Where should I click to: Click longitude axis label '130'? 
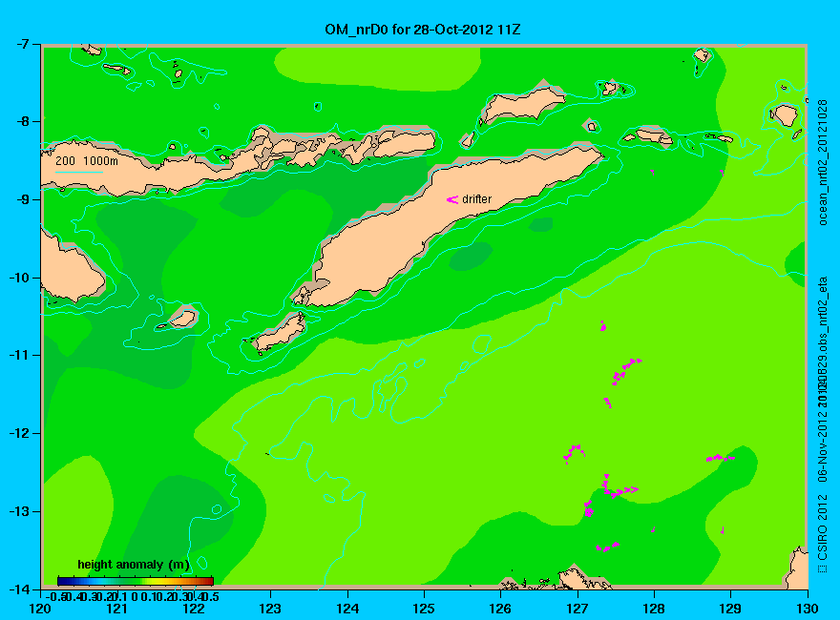click(x=807, y=609)
